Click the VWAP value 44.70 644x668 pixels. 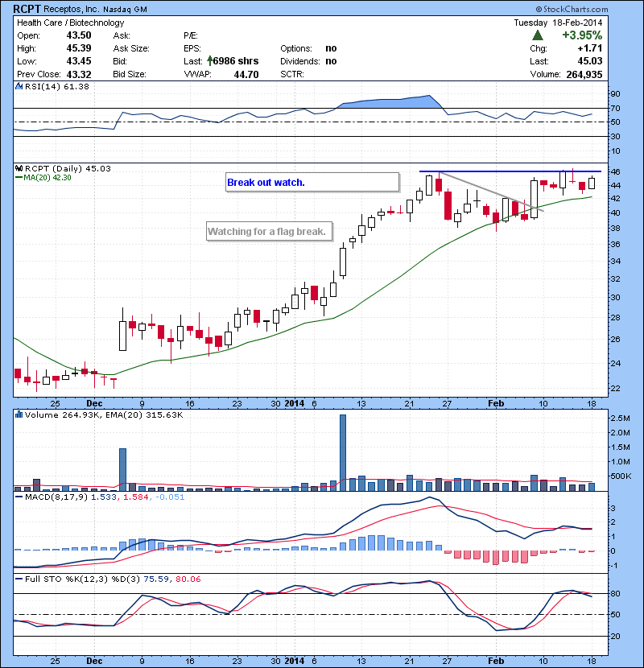[x=246, y=74]
